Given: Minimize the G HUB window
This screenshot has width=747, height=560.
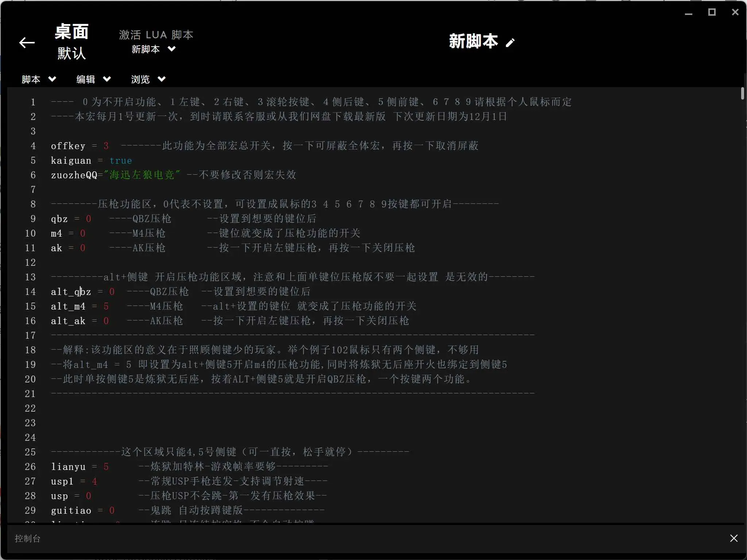Looking at the screenshot, I should (688, 13).
